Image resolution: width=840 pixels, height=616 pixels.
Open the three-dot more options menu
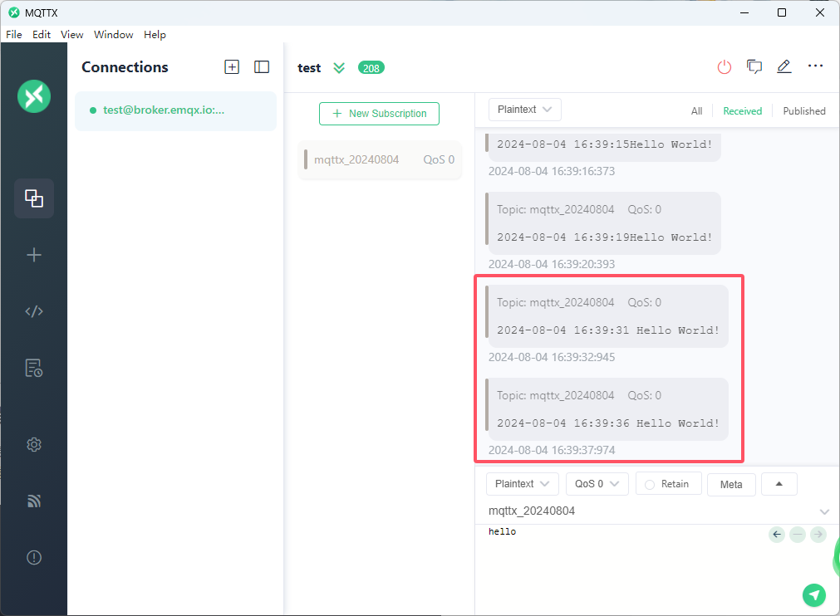point(815,66)
